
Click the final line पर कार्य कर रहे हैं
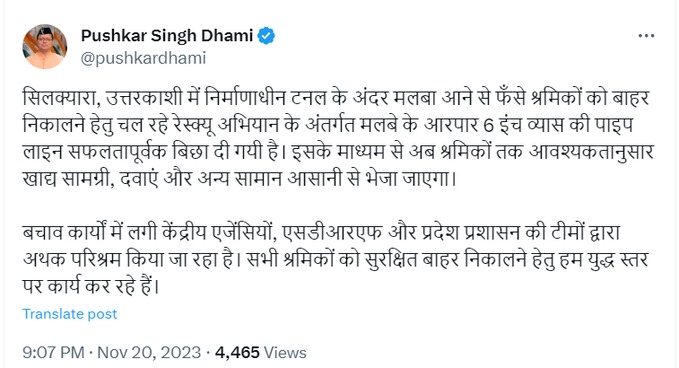pos(91,287)
